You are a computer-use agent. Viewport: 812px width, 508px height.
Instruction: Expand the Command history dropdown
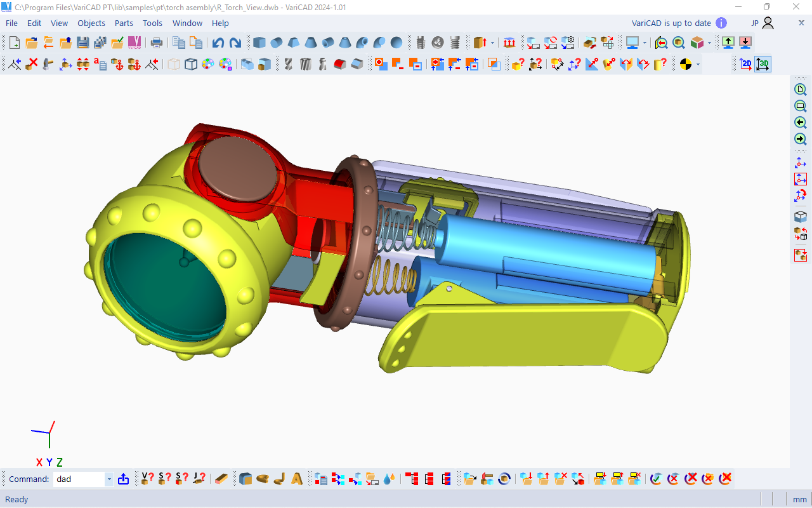pyautogui.click(x=109, y=479)
